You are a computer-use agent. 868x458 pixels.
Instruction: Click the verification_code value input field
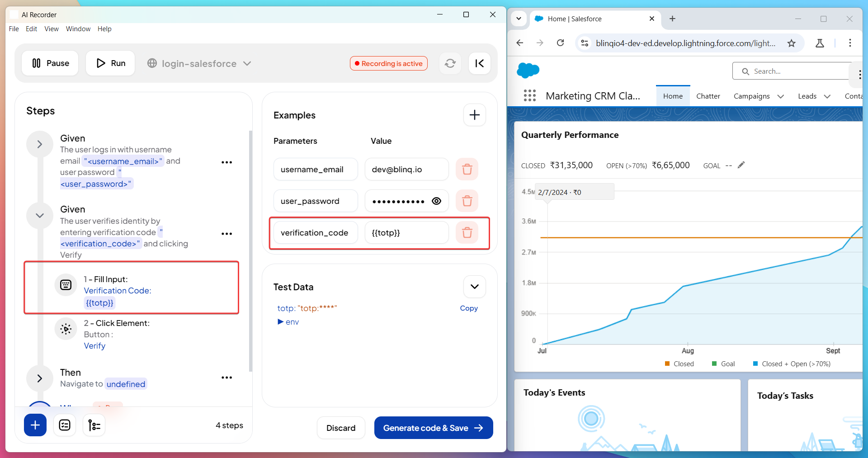coord(406,233)
